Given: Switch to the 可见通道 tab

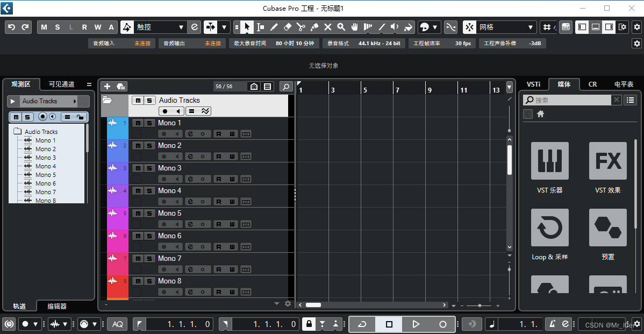Looking at the screenshot, I should (x=62, y=84).
